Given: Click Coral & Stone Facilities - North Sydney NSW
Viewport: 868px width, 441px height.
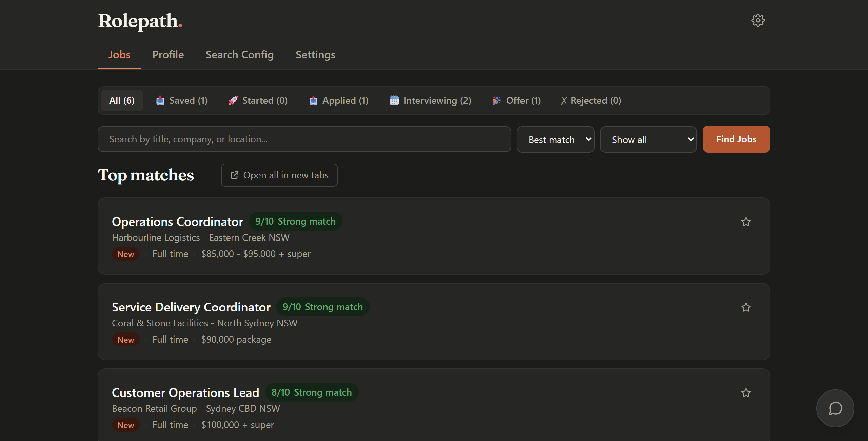Looking at the screenshot, I should click(205, 323).
